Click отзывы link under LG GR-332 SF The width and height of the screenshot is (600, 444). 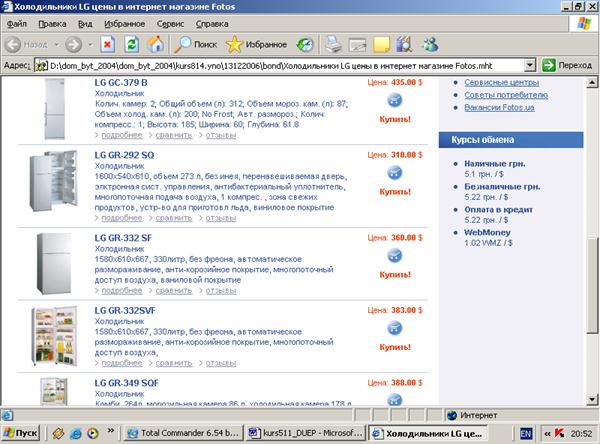[221, 291]
